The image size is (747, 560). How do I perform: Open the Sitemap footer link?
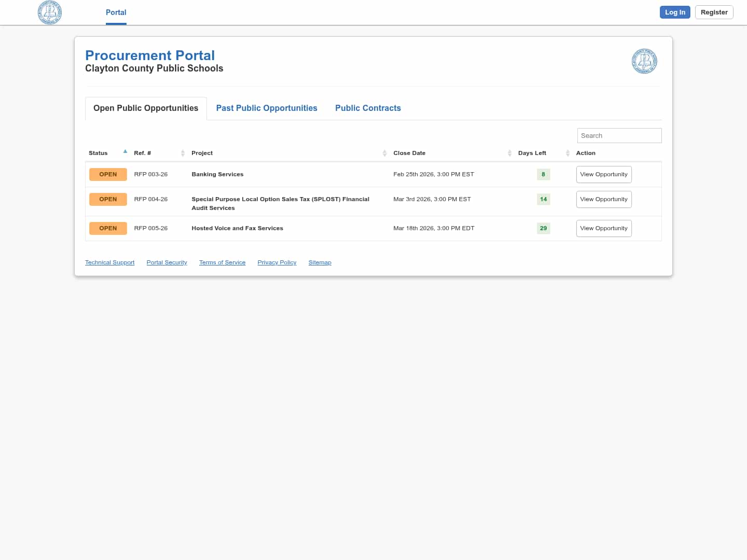(320, 262)
